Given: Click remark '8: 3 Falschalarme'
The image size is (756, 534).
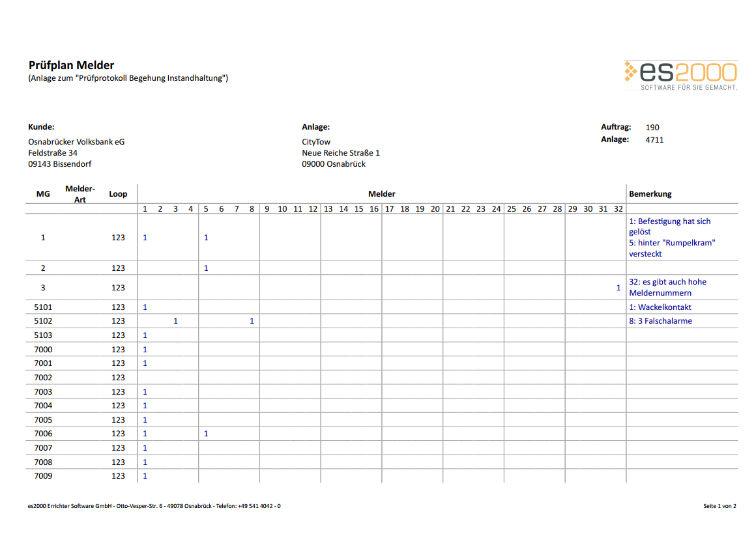Looking at the screenshot, I should (661, 321).
